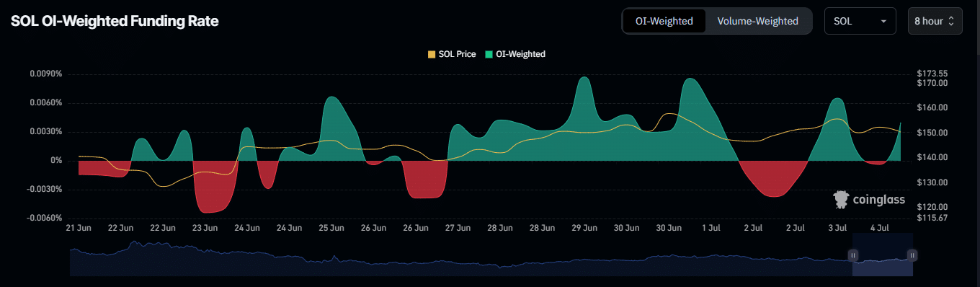Grab the right range slider handle
Screen dimensions: 980x287
(912, 255)
